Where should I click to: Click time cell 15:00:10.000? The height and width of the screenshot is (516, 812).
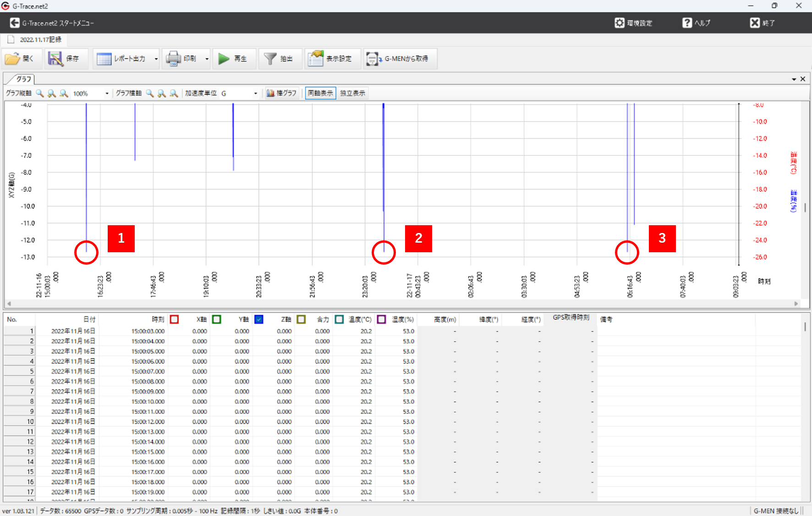[148, 401]
